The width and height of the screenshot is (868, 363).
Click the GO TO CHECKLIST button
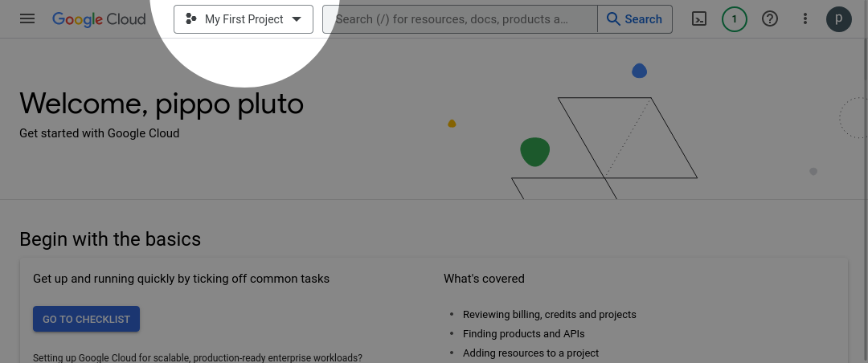pos(86,320)
